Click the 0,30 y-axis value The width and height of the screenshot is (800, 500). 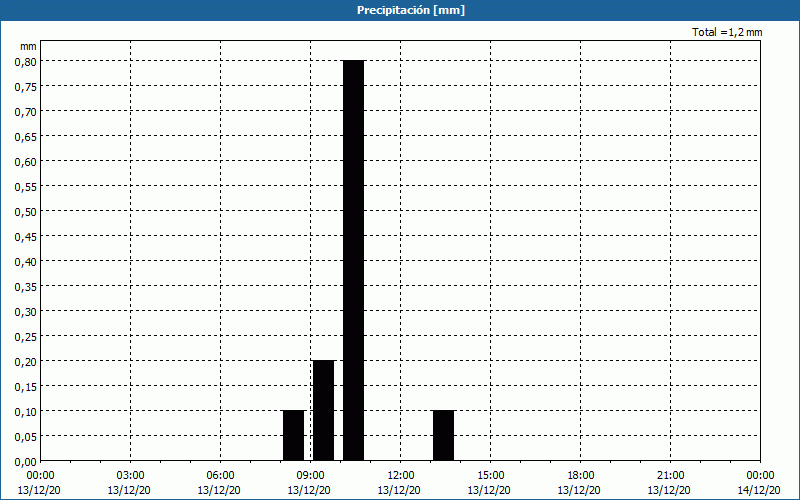click(x=26, y=312)
